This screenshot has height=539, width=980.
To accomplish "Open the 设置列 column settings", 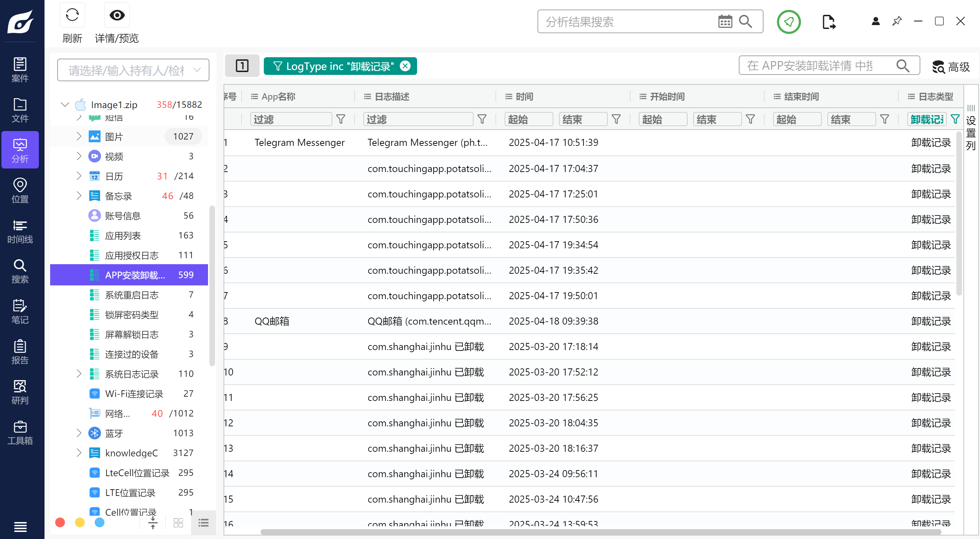I will tap(970, 128).
